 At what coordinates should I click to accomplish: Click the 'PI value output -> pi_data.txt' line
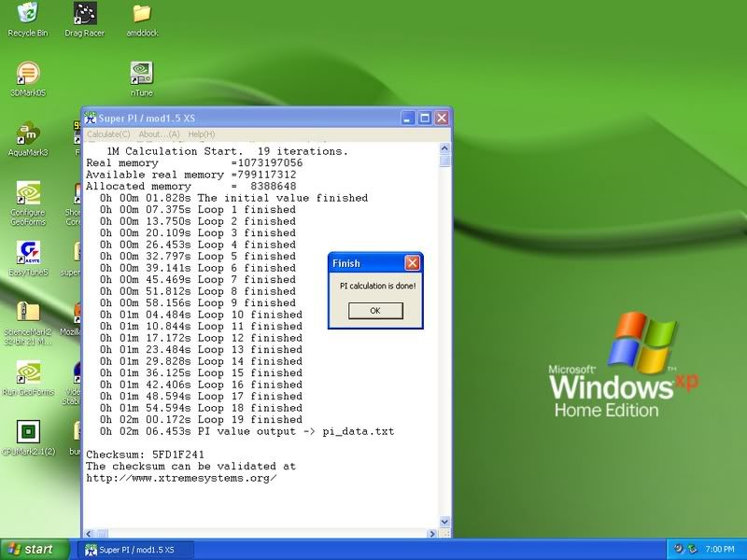(x=247, y=431)
